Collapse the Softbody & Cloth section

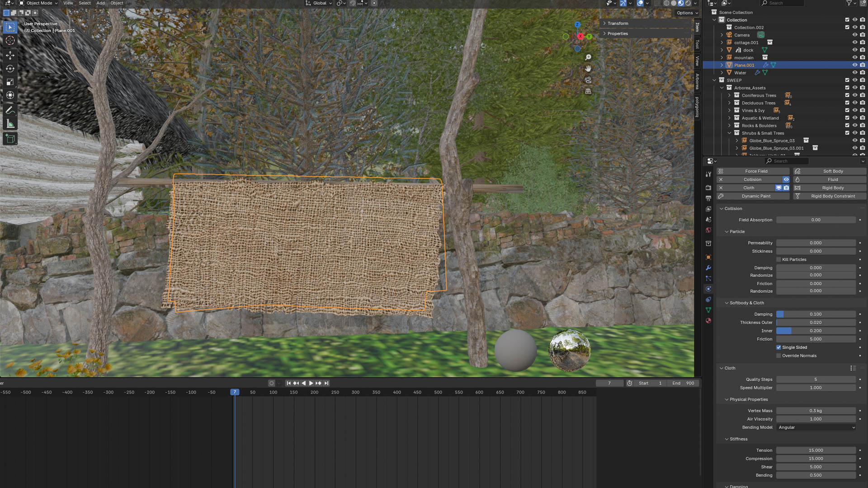point(727,303)
